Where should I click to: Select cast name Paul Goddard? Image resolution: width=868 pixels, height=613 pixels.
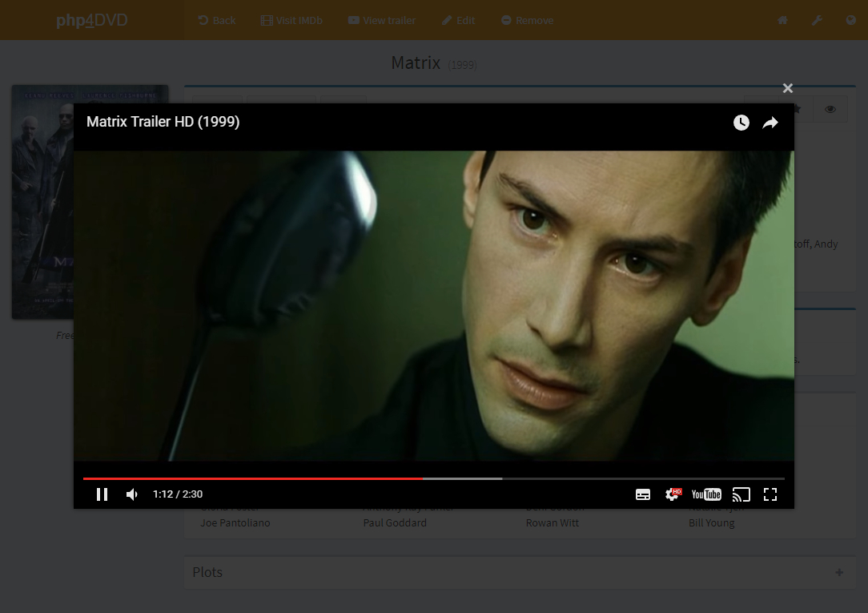pos(395,522)
